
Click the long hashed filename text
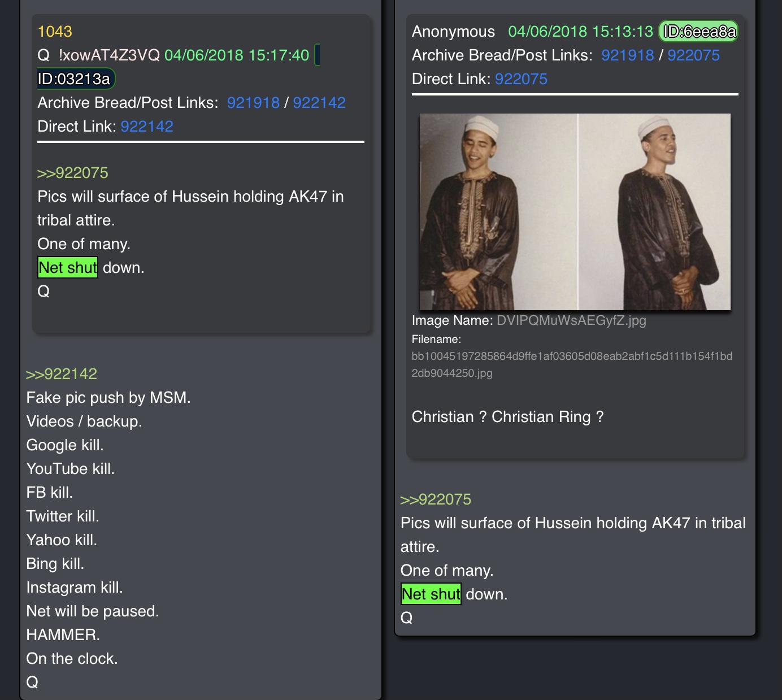(572, 364)
